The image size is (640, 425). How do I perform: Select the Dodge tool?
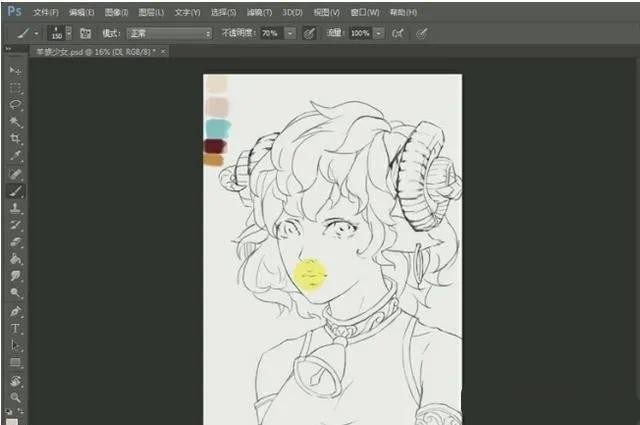click(15, 292)
